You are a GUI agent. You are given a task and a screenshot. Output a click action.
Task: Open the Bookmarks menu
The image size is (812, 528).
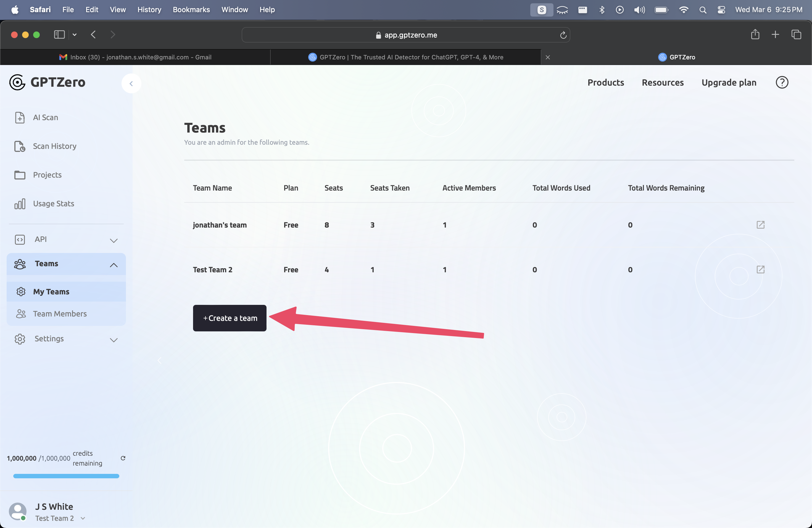click(191, 10)
